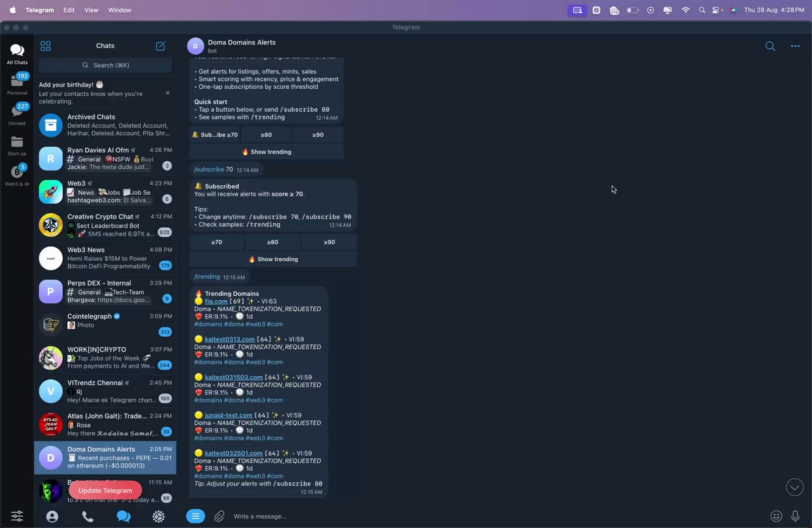Open Cointelegraph channel
The width and height of the screenshot is (812, 528).
pyautogui.click(x=105, y=324)
